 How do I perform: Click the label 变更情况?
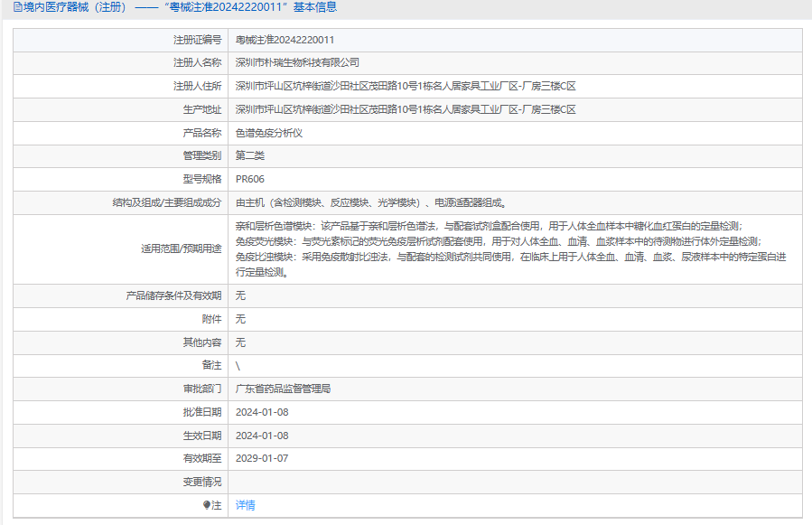pos(202,482)
